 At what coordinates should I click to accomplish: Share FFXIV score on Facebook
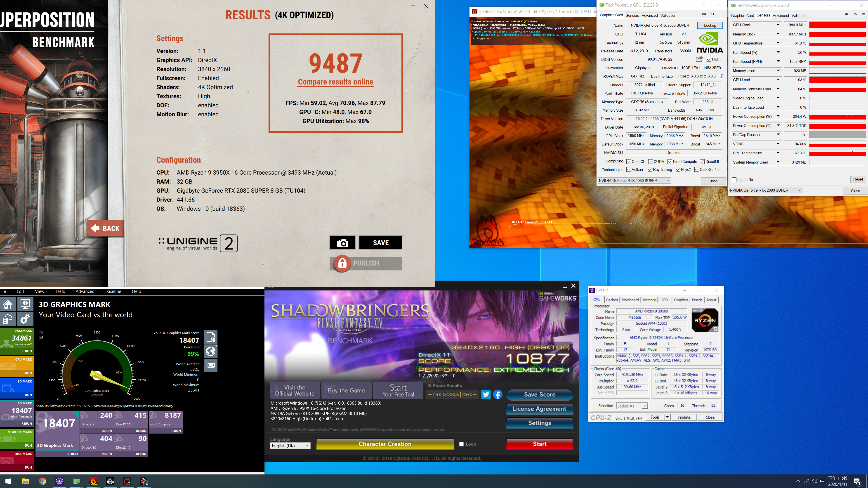(x=498, y=394)
